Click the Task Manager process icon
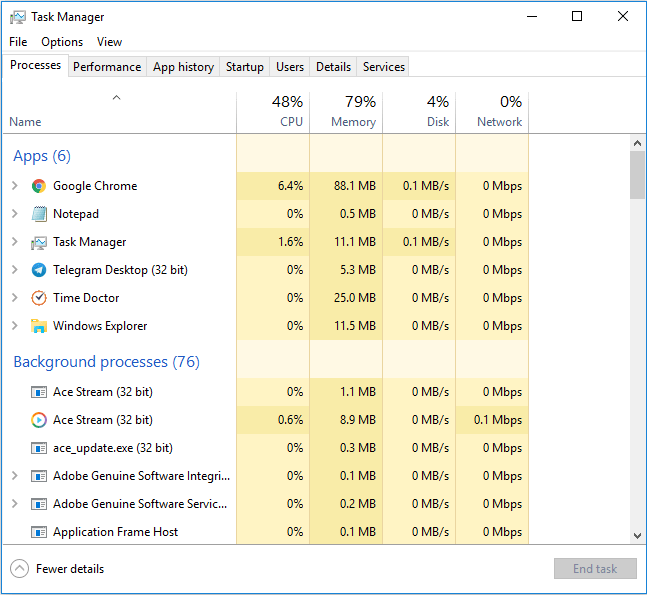This screenshot has width=647, height=595. [39, 242]
